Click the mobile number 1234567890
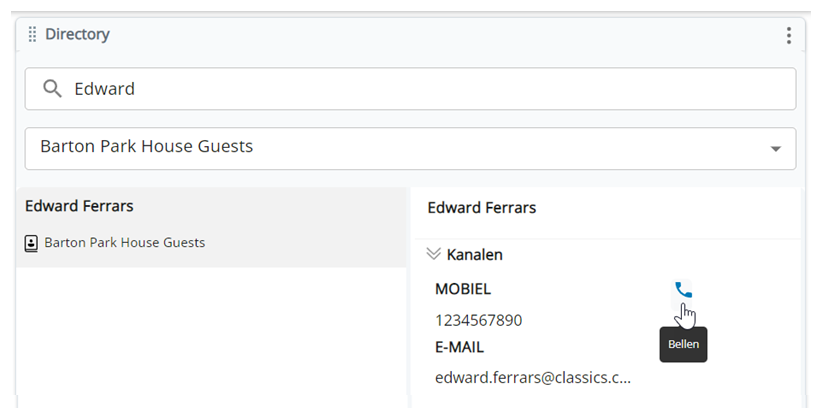The height and width of the screenshot is (414, 823). click(x=479, y=320)
